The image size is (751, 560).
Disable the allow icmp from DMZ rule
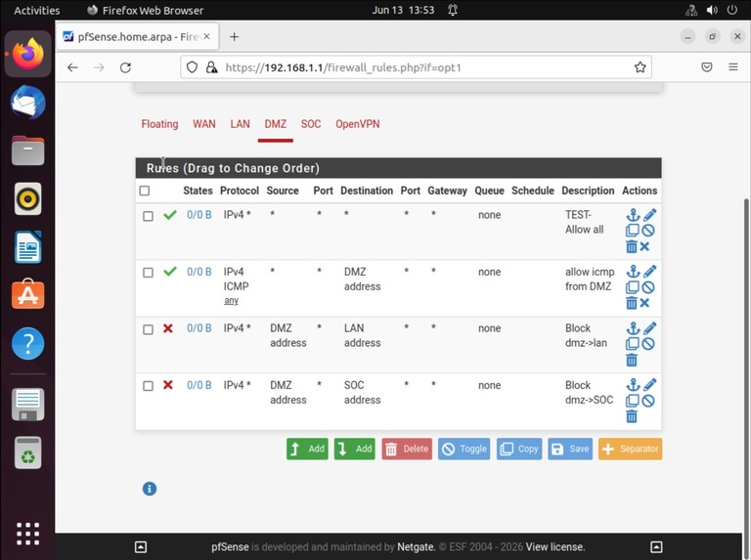pyautogui.click(x=648, y=287)
